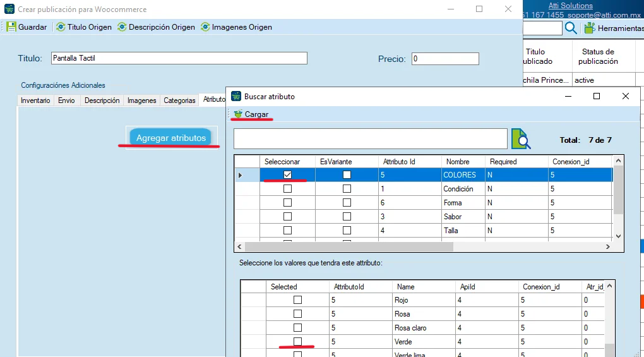The width and height of the screenshot is (644, 357).
Task: Sort by the Nombre column header
Action: coord(463,162)
